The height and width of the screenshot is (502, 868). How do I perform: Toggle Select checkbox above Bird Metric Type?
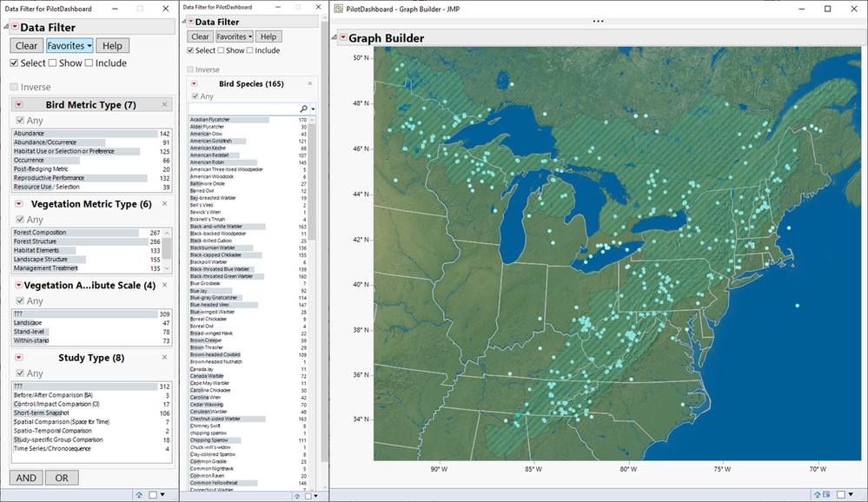click(x=14, y=63)
